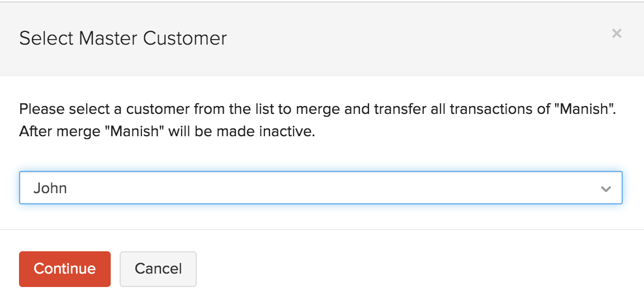Cancel the customer merge
This screenshot has height=306, width=644.
pyautogui.click(x=158, y=269)
